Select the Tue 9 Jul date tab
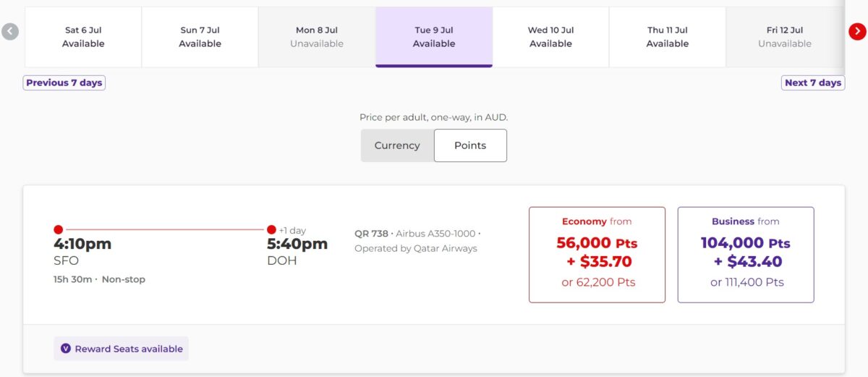Image resolution: width=868 pixels, height=377 pixels. click(434, 37)
